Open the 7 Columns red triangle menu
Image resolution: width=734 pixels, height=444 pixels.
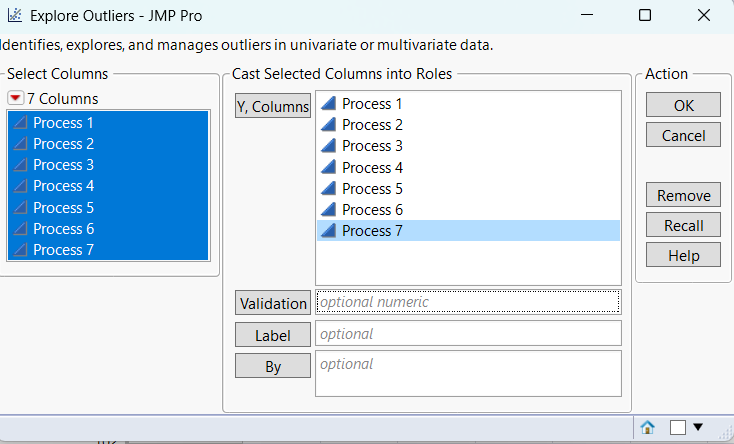pos(15,98)
